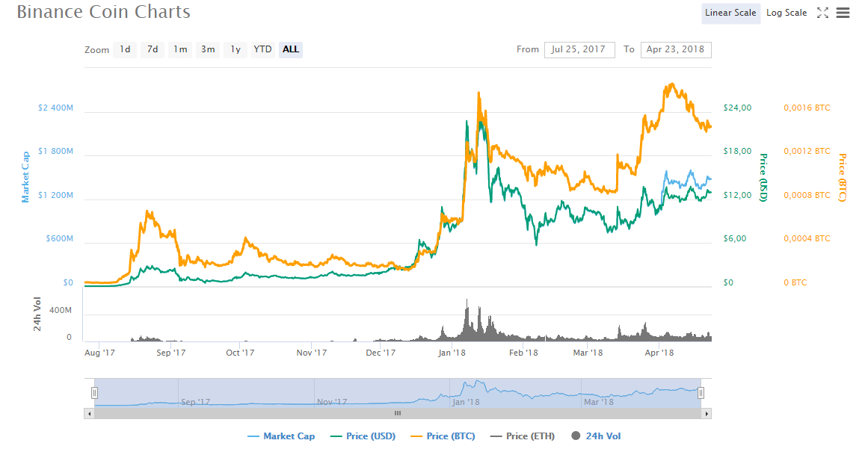Viewport: 868px width, 449px height.
Task: Click the Oct '17 axis label
Action: click(240, 353)
